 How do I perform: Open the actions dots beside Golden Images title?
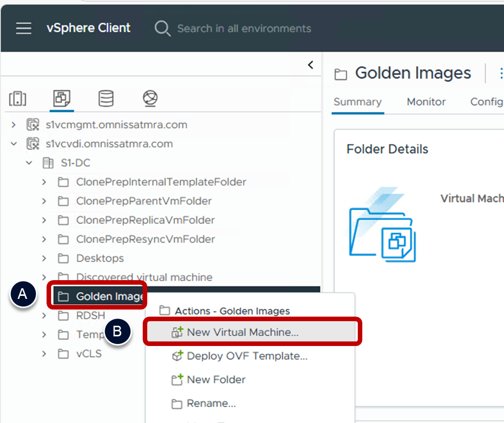click(x=501, y=74)
